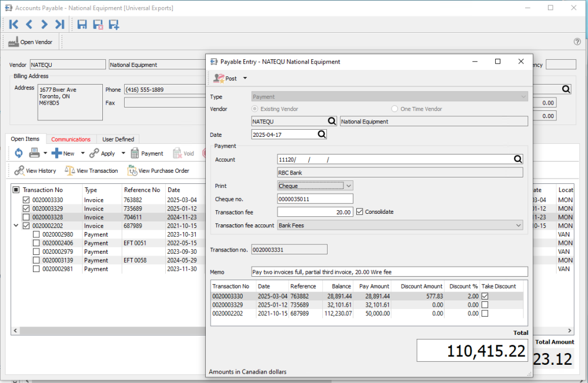The width and height of the screenshot is (588, 383).
Task: Click the Cheque no. field
Action: click(x=315, y=199)
